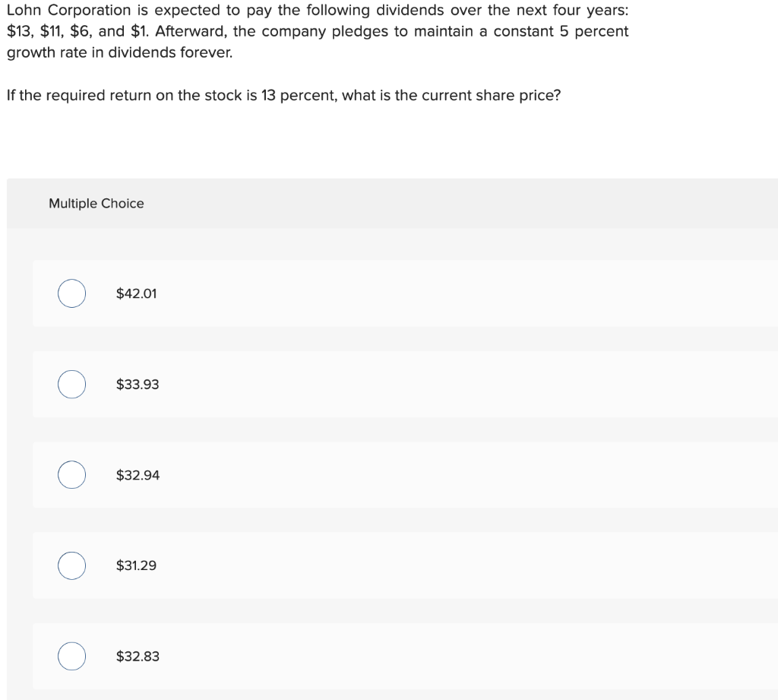Screen dimensions: 778x700
Task: Click 'growth rate in dividends forever' line
Action: pyautogui.click(x=119, y=52)
